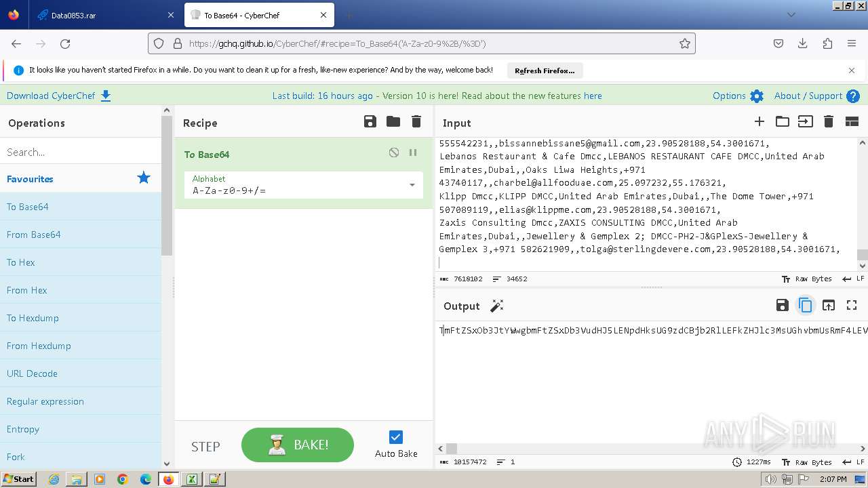Open file as input icon
This screenshot has height=488, width=868.
tap(805, 122)
